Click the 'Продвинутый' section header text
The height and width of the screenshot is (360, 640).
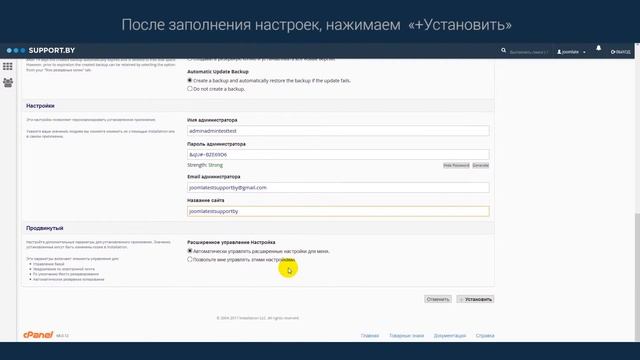pos(45,228)
